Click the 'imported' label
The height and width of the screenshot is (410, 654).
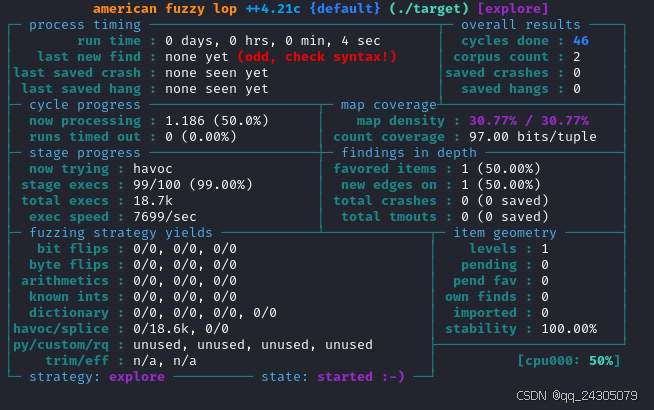(485, 313)
